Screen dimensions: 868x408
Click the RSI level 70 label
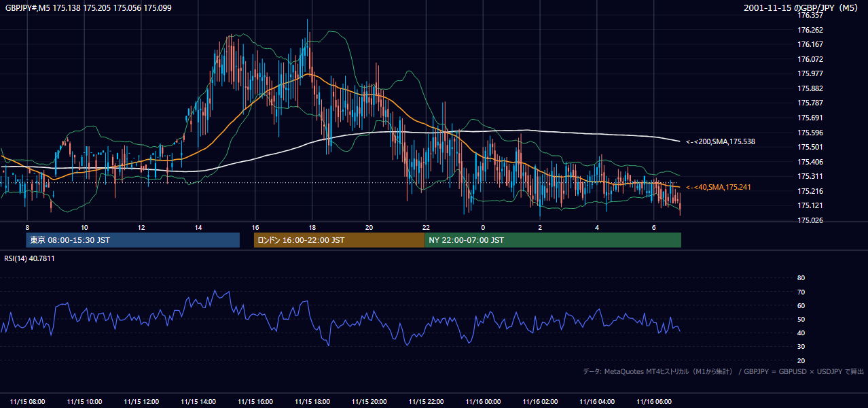coord(801,292)
